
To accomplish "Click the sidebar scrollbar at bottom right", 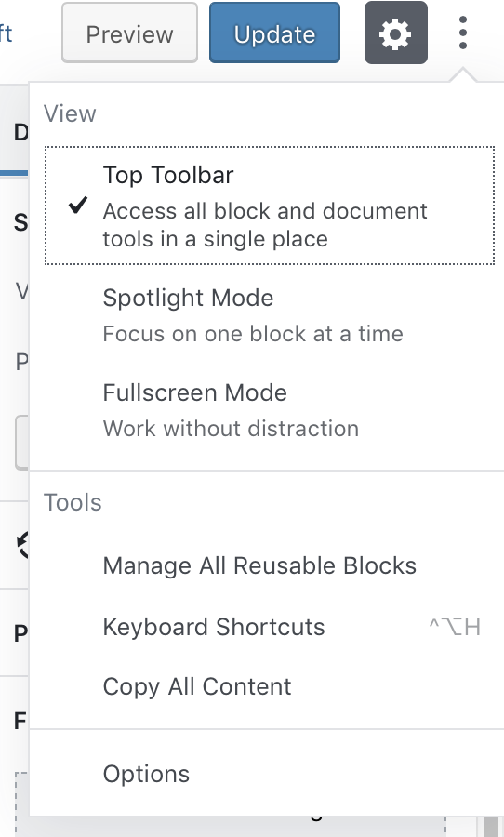I will (x=491, y=827).
